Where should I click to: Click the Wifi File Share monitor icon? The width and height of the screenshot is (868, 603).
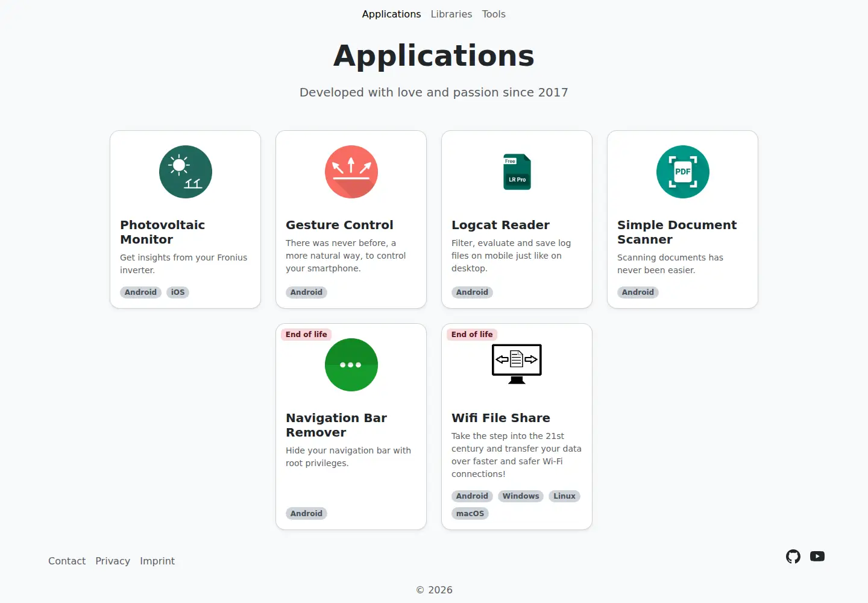[517, 364]
